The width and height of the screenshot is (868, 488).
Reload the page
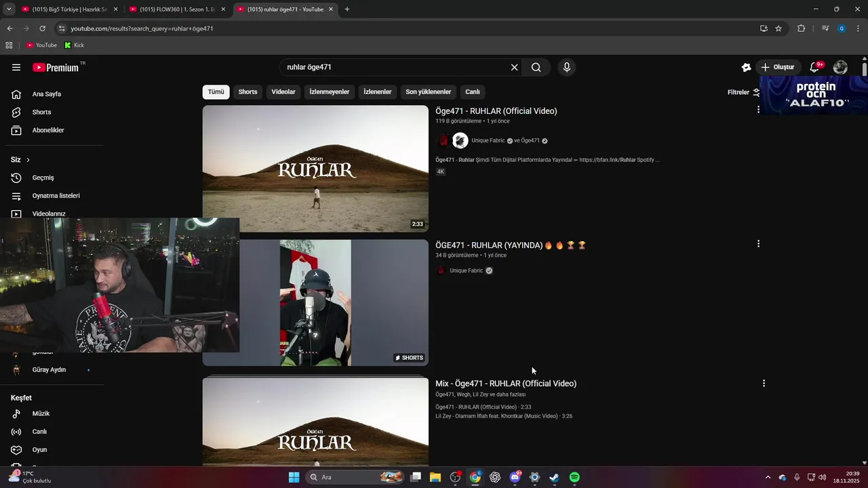tap(42, 28)
